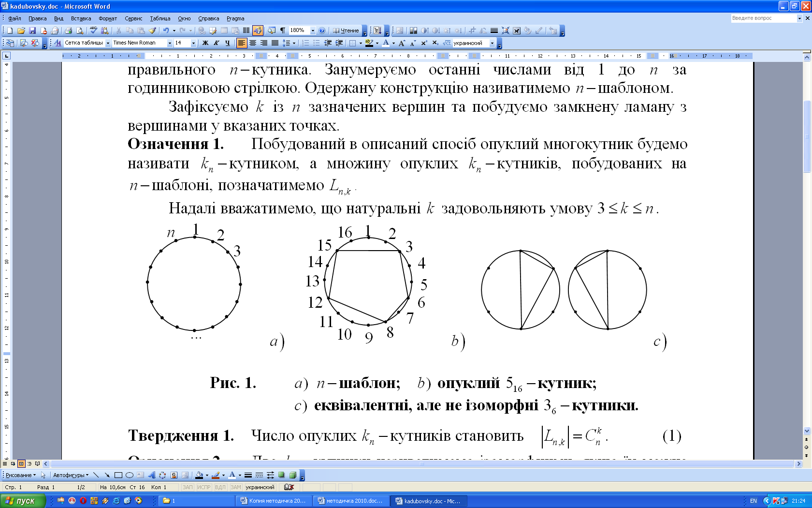The image size is (812, 508).
Task: Expand highlight color dropdown arrow
Action: [x=377, y=43]
